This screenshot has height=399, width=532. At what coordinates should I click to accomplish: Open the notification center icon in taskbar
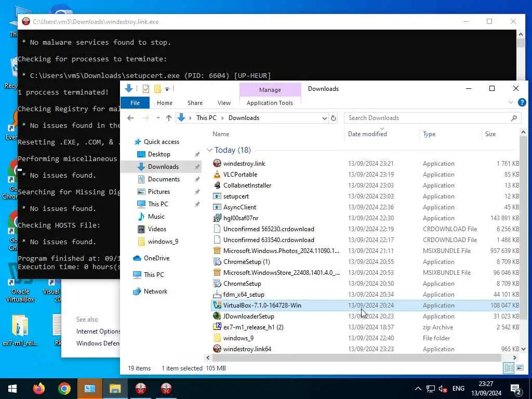pyautogui.click(x=516, y=389)
